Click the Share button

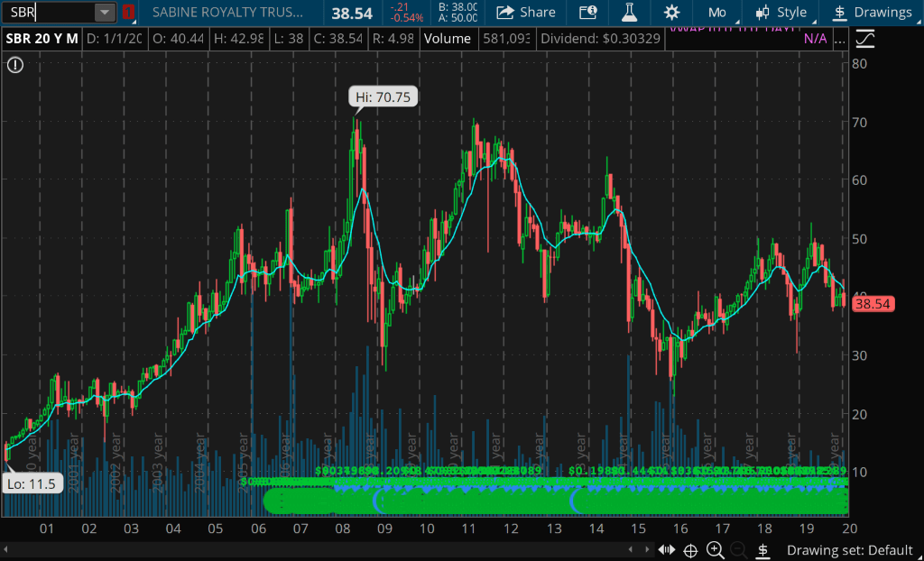tap(526, 13)
